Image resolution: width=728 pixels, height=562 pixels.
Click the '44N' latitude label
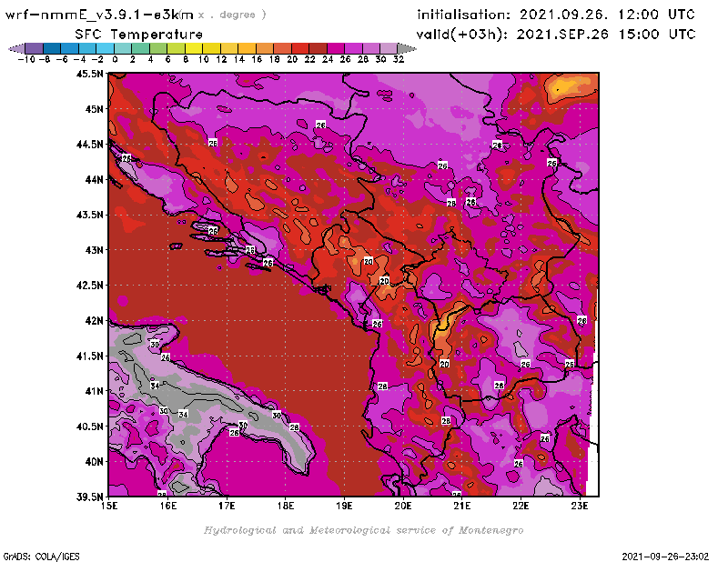click(95, 179)
